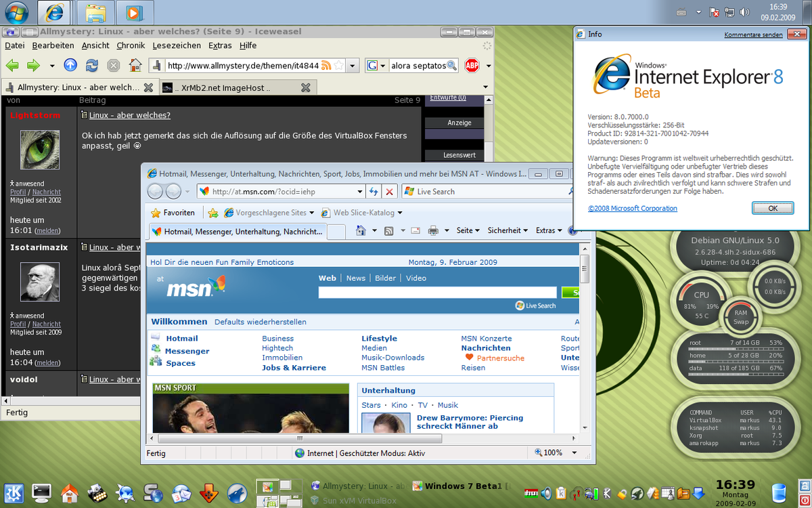Open the trash can on the KDE panel
The image size is (812, 508).
click(779, 493)
